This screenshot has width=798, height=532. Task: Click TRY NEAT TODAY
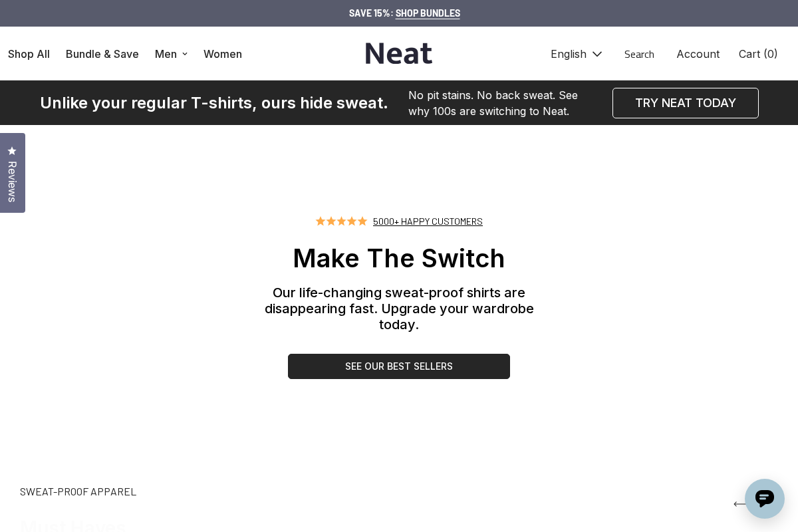pos(686,103)
